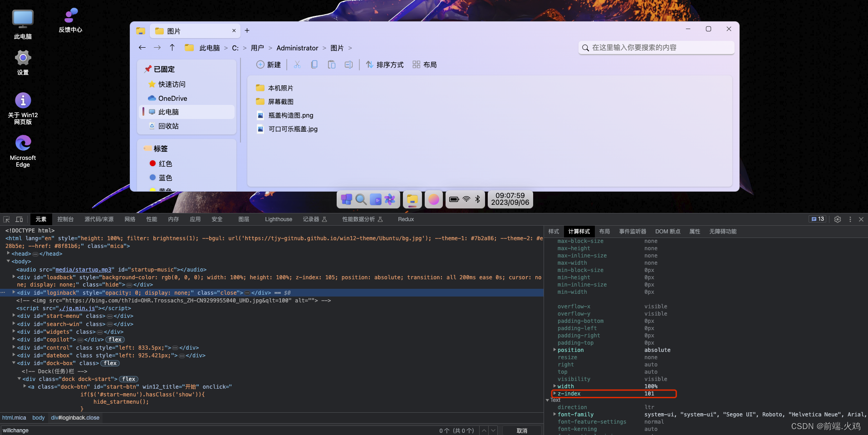Expand the div#loadback node
Viewport: 868px width, 435px height.
pos(14,277)
